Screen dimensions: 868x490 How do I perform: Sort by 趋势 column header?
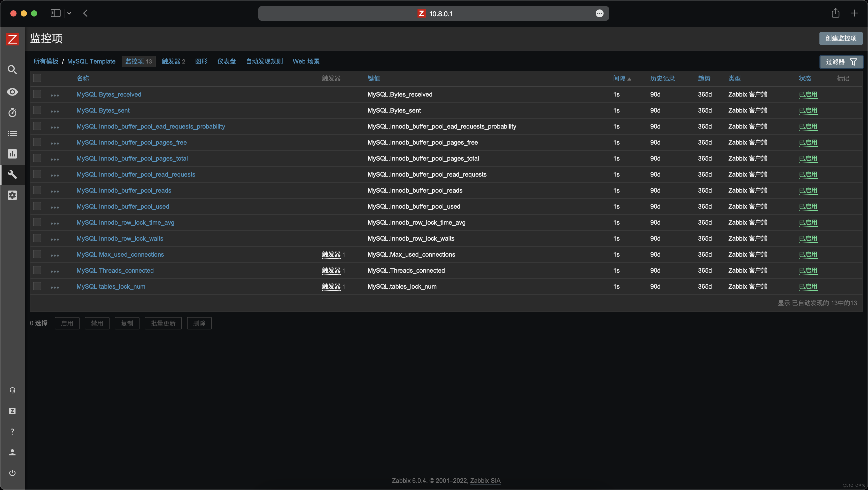pyautogui.click(x=704, y=78)
